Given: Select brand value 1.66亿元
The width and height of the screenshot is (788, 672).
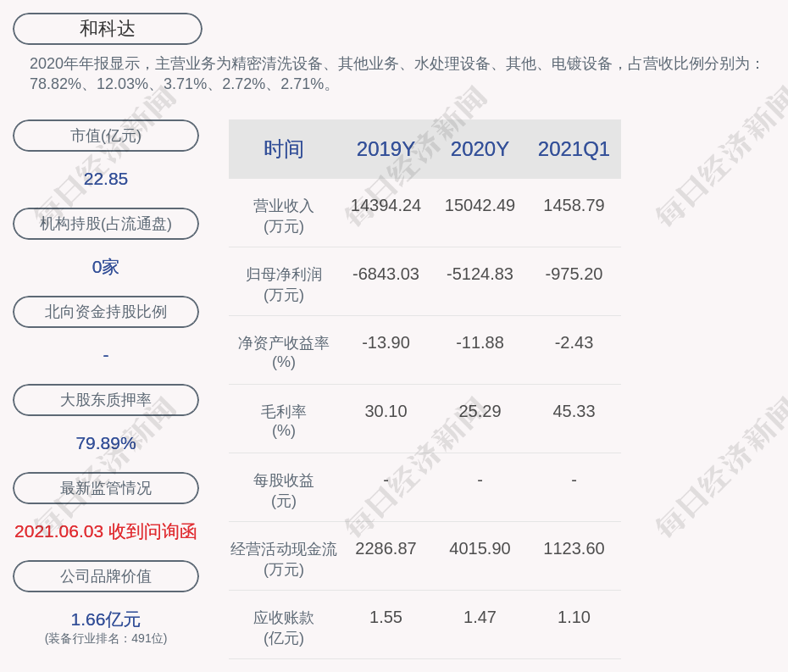Looking at the screenshot, I should click(x=106, y=619).
